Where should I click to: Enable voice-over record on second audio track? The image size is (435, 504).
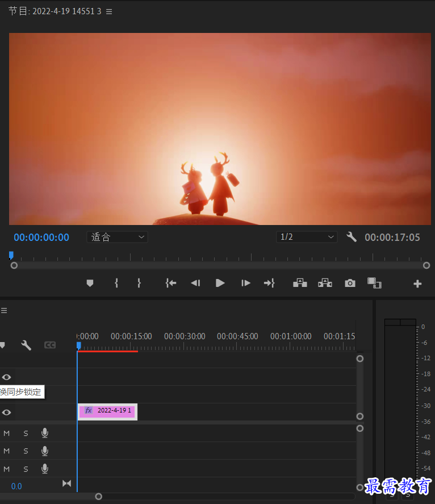(45, 451)
